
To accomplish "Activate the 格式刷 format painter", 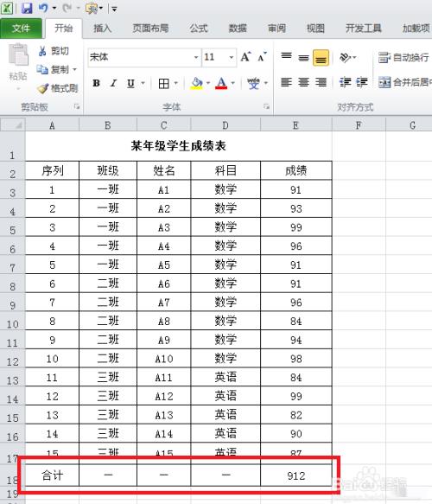I will pyautogui.click(x=58, y=88).
